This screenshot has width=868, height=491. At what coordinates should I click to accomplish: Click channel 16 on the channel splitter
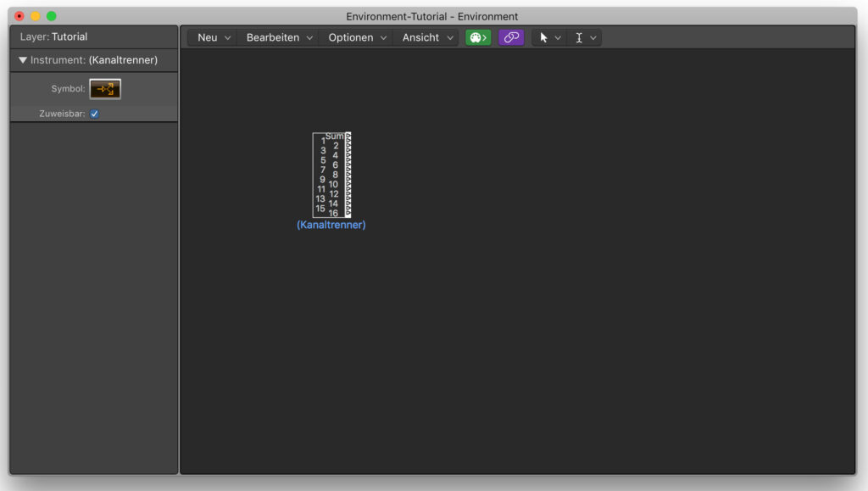(333, 213)
